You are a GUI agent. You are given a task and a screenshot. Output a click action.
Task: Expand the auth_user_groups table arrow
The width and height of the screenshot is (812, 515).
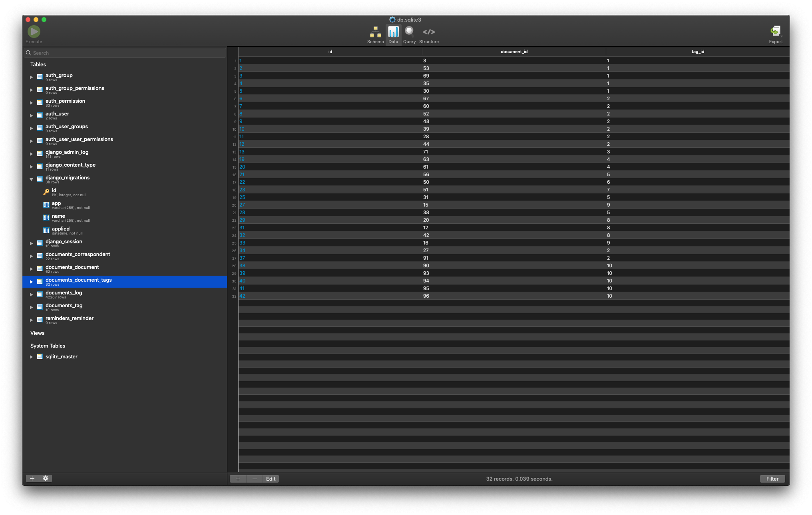[31, 128]
